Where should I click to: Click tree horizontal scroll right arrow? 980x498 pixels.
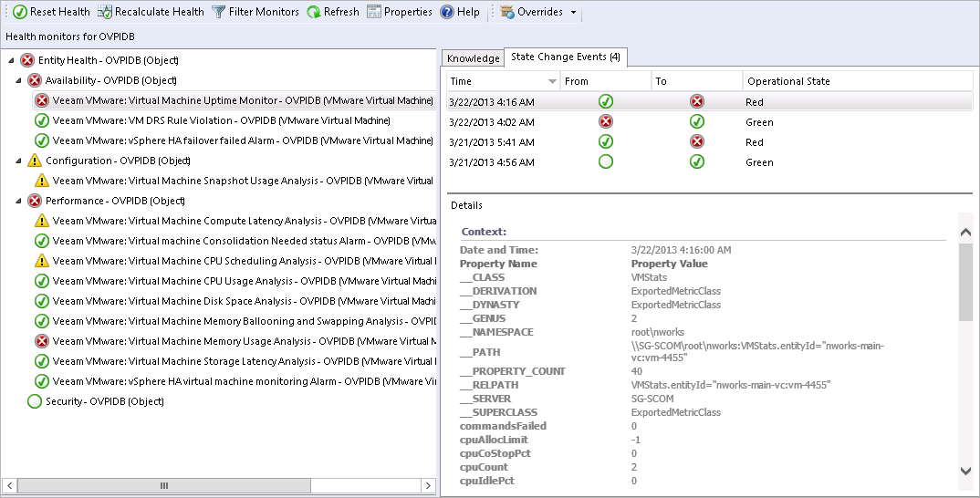(428, 485)
